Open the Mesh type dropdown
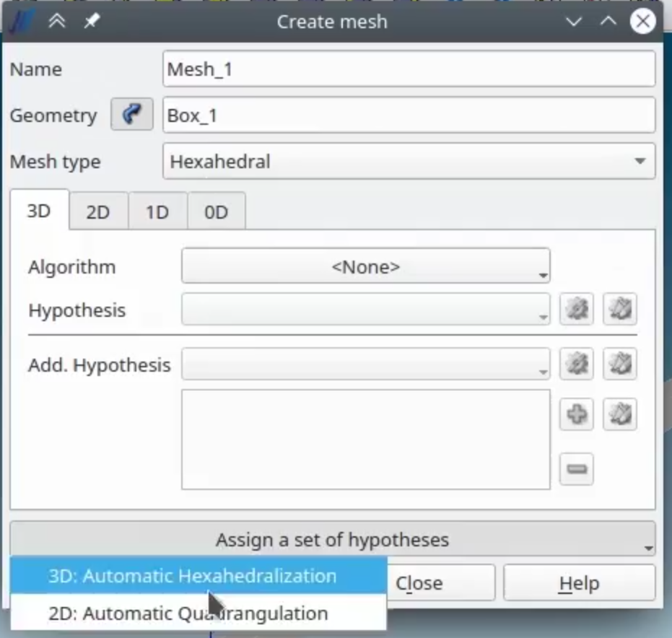 (x=409, y=162)
